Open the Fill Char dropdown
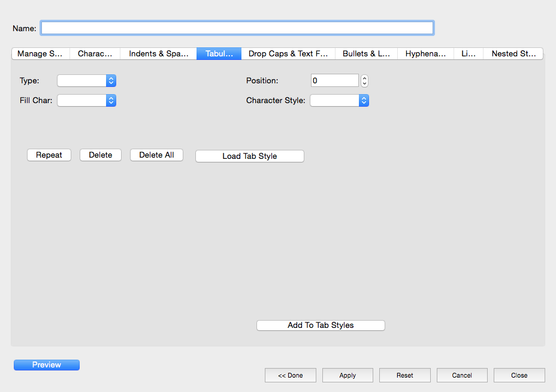 [86, 101]
